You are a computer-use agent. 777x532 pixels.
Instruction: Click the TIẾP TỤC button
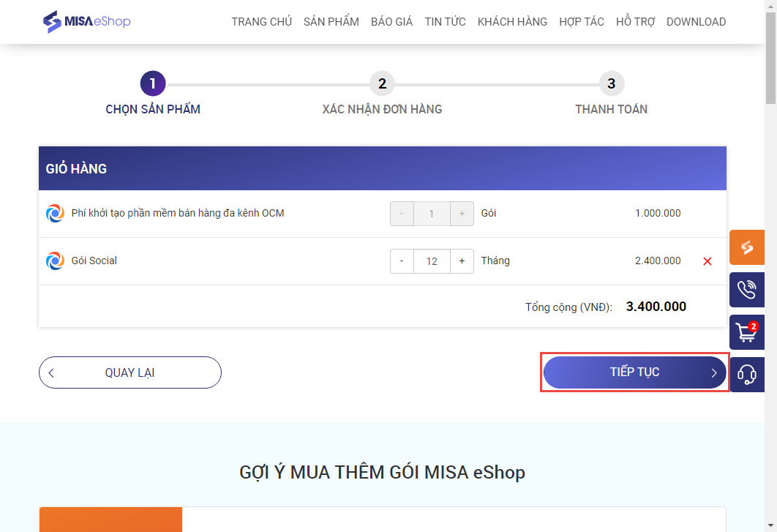pyautogui.click(x=635, y=372)
